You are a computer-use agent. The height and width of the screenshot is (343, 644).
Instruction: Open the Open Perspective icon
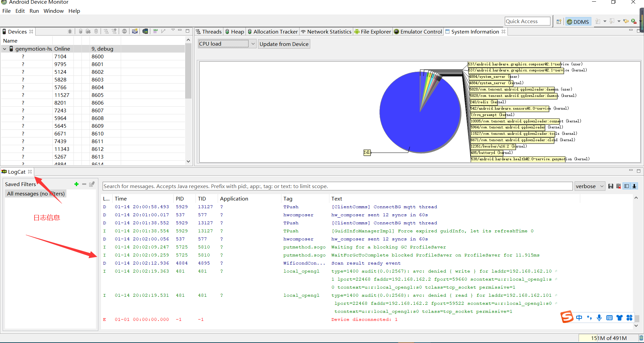(x=559, y=21)
